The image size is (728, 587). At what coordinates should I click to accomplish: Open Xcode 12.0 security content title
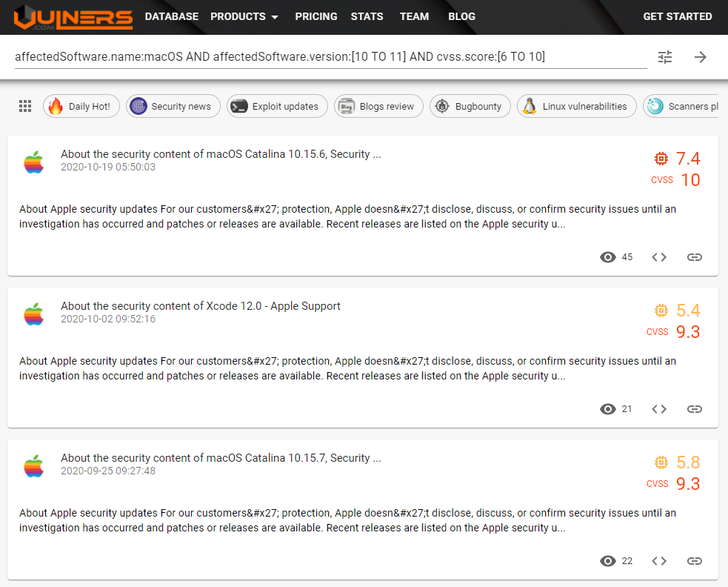(x=201, y=306)
